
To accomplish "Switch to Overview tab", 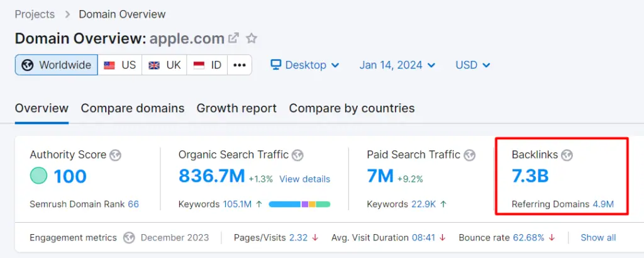I will point(42,108).
